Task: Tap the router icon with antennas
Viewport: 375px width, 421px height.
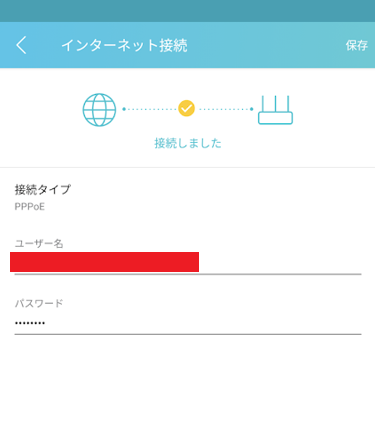Action: pyautogui.click(x=275, y=110)
